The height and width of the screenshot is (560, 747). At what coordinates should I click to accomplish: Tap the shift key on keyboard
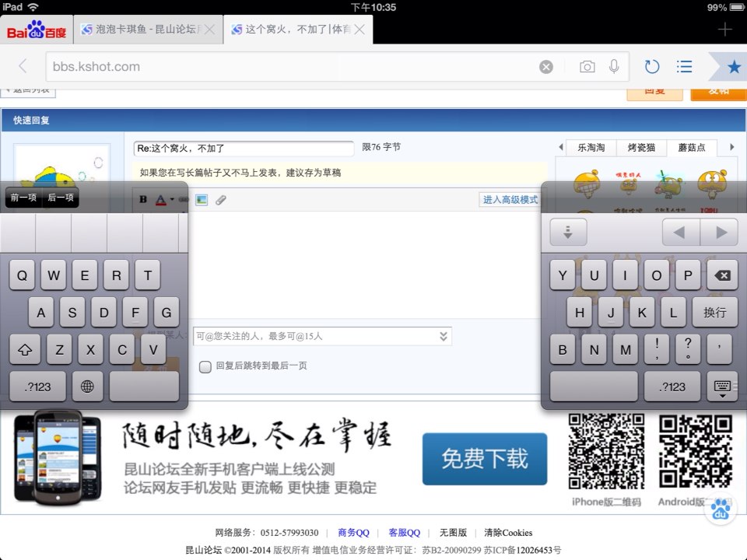click(25, 349)
